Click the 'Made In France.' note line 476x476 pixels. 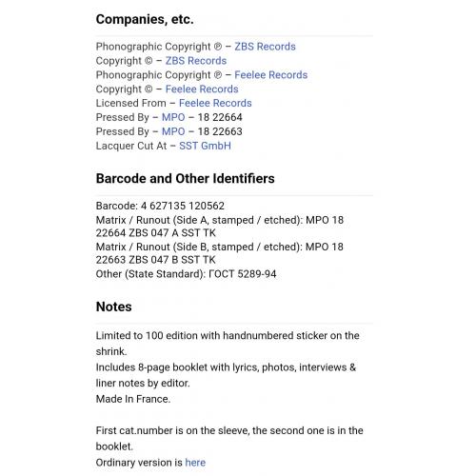133,399
